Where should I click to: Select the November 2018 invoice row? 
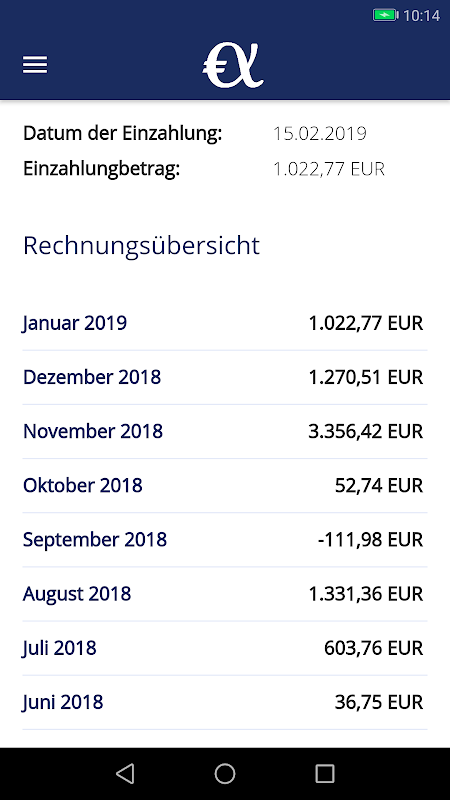coord(225,432)
